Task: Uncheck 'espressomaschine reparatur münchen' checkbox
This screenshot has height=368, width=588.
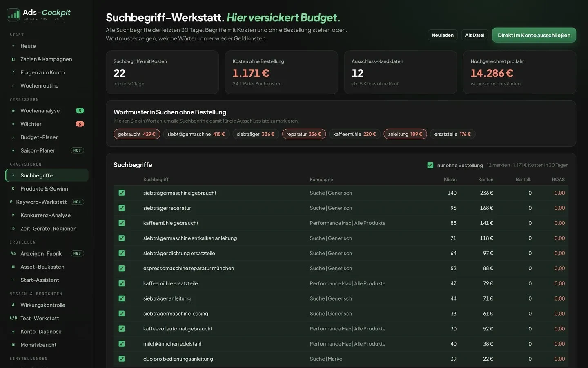Action: [x=122, y=268]
